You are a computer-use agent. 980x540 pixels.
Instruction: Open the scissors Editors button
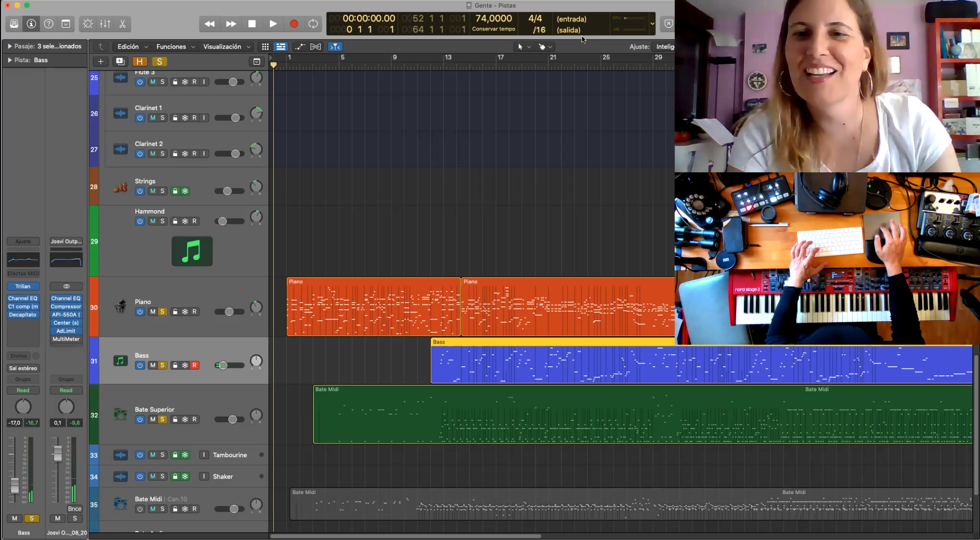[122, 24]
